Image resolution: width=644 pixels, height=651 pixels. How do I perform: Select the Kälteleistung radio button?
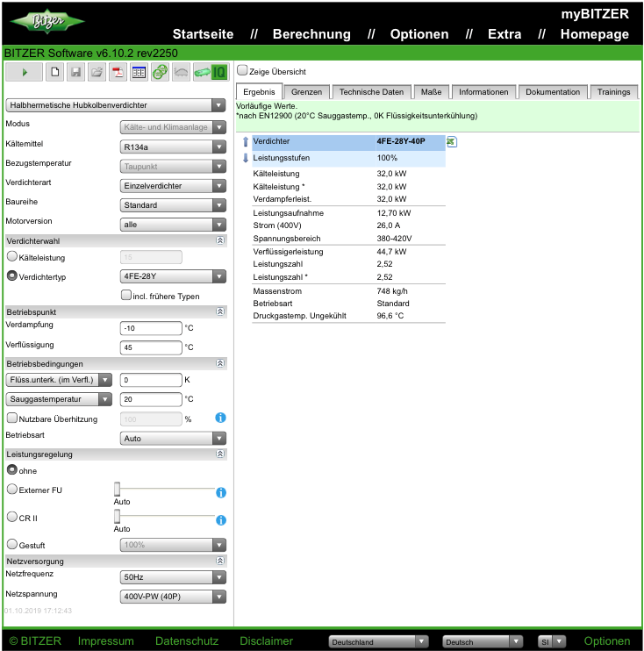12,256
